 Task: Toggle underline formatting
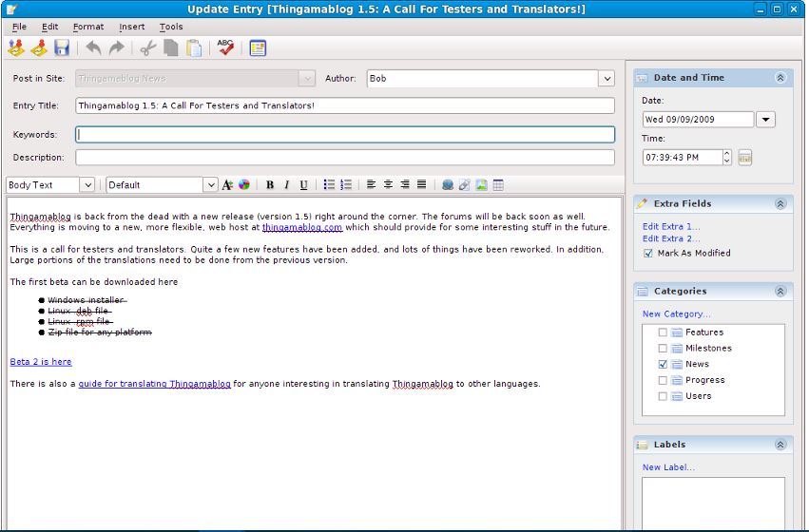[303, 184]
